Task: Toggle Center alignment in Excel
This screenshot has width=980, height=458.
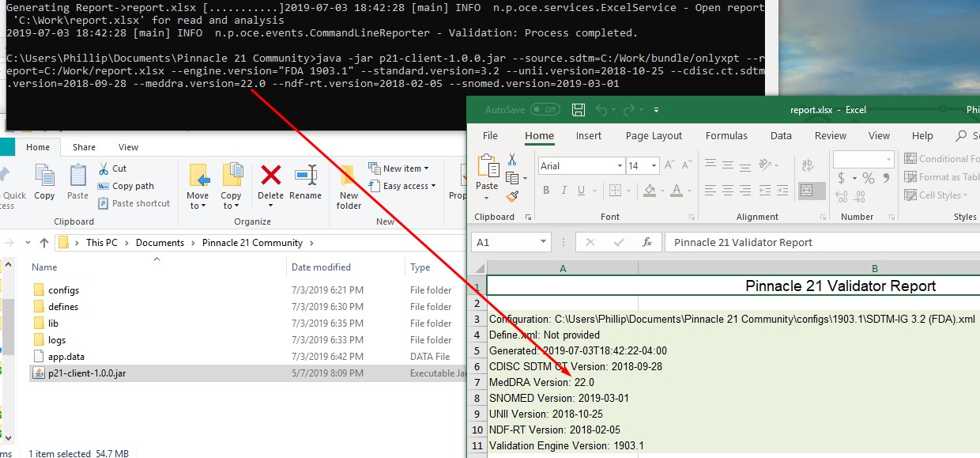Action: pyautogui.click(x=729, y=191)
